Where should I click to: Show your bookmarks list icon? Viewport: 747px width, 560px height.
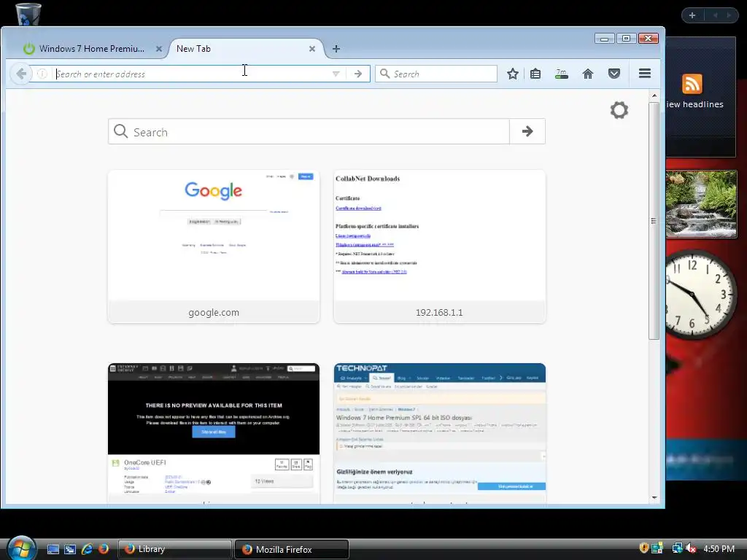coord(535,74)
